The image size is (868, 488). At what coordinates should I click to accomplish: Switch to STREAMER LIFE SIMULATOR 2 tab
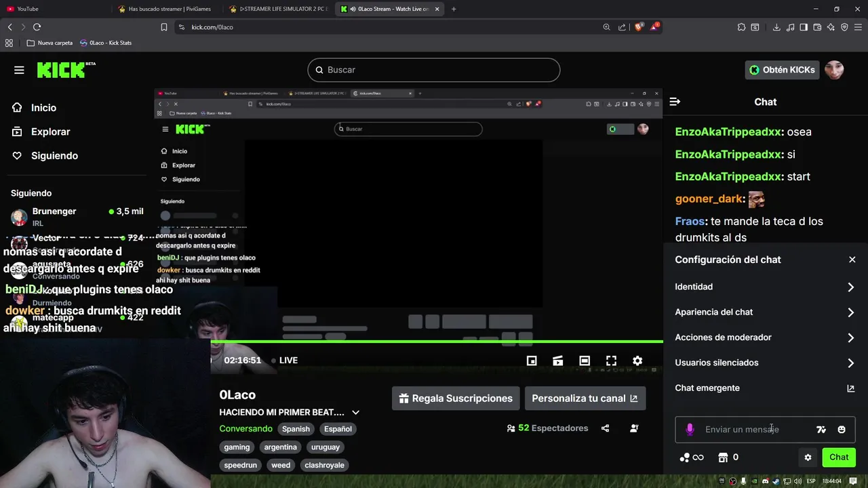click(x=279, y=9)
